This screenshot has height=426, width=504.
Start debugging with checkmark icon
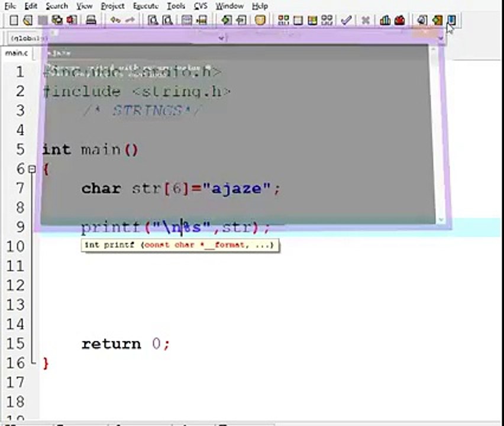click(346, 20)
